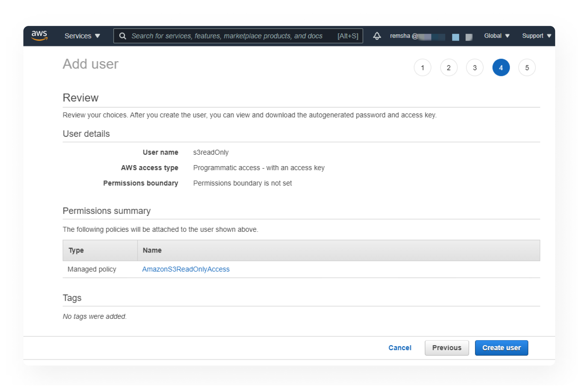
Task: Open the Services dropdown menu
Action: coord(82,36)
